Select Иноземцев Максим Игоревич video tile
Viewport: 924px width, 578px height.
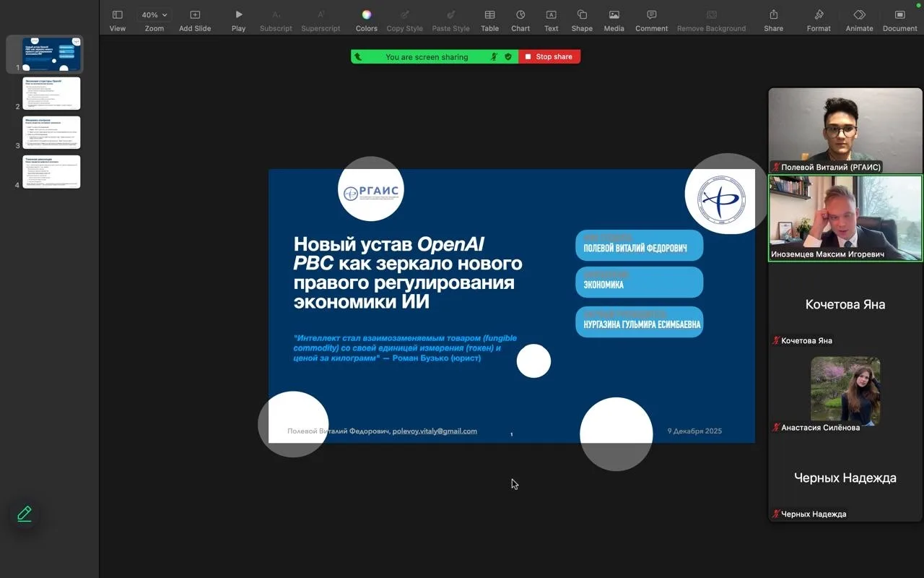[845, 217]
